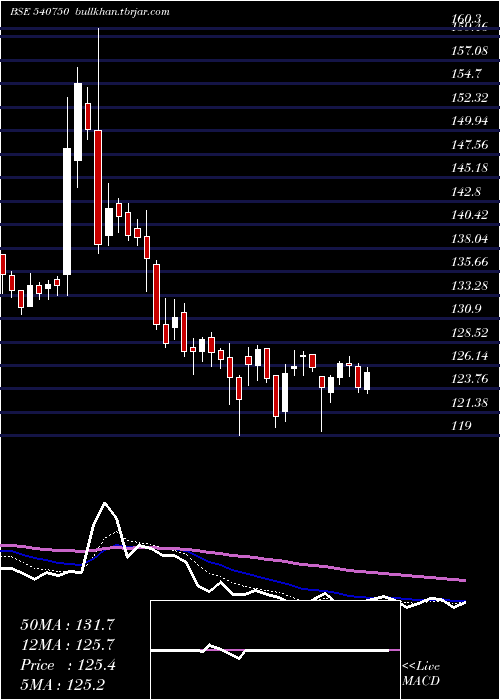The image size is (500, 700).
Task: Click the 121.38 price axis label
Action: pos(469,404)
